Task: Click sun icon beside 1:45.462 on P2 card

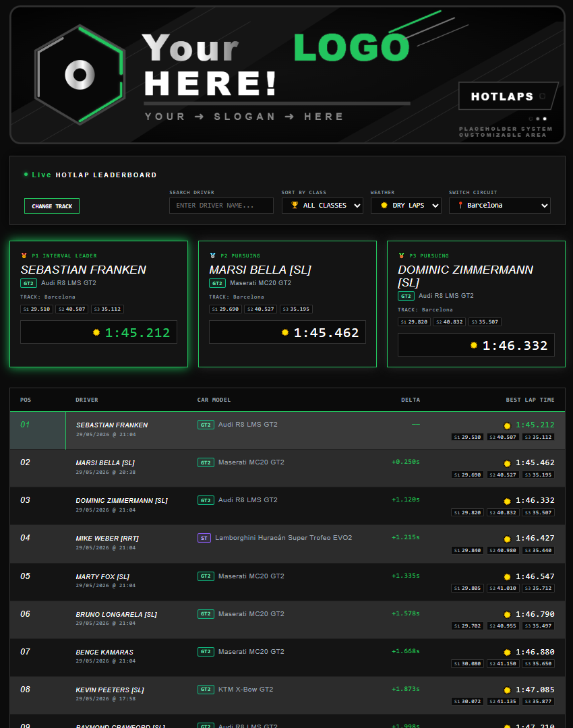Action: click(285, 332)
